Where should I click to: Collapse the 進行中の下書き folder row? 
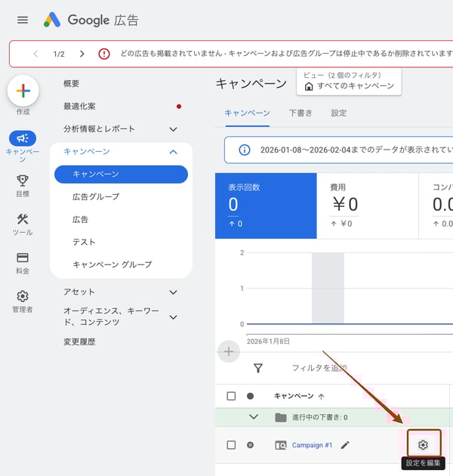point(254,417)
